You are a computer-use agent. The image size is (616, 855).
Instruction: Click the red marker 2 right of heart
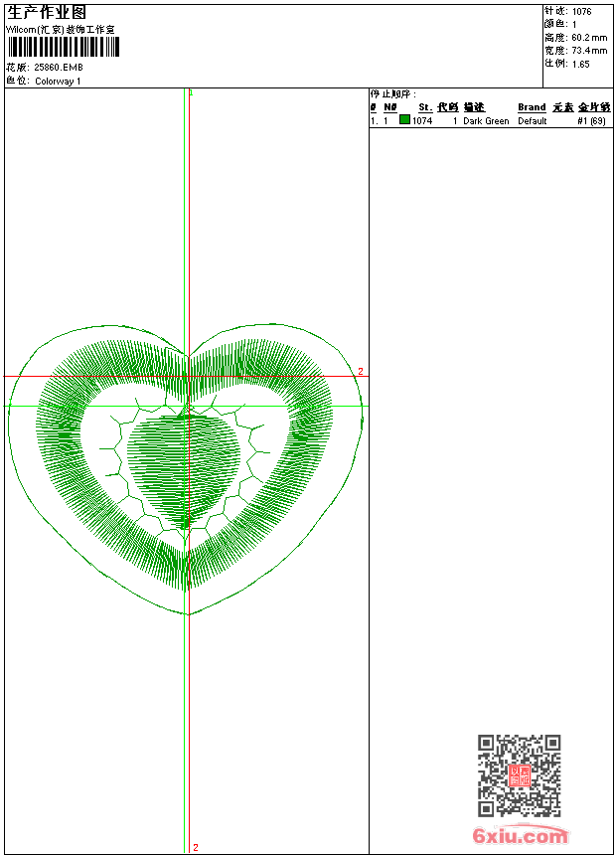coord(361,371)
